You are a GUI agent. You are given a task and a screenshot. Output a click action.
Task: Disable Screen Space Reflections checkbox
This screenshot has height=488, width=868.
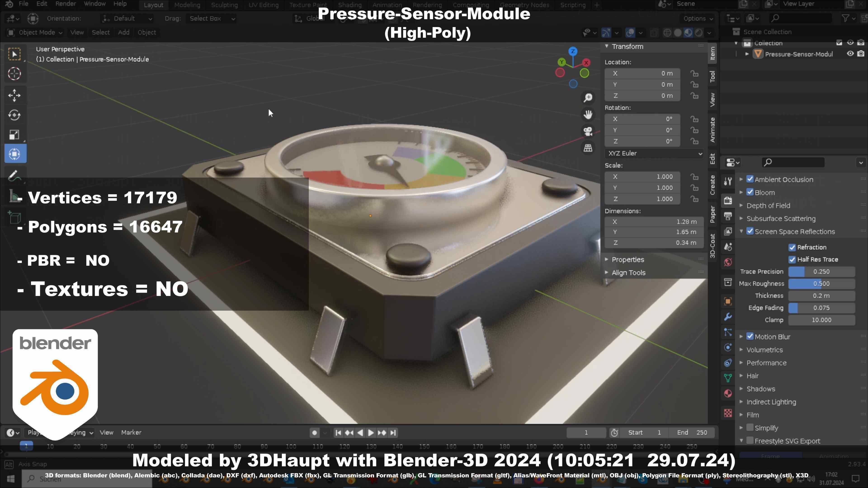point(750,231)
